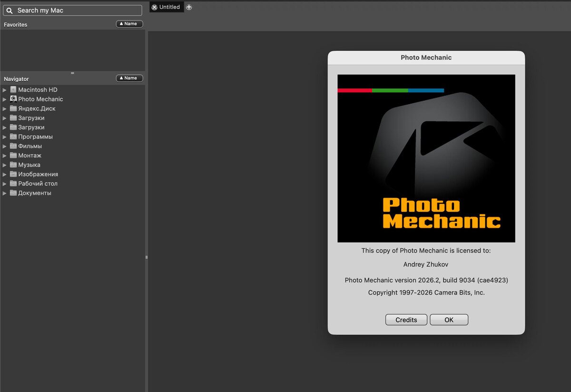Dismiss the About dialog with OK
Image resolution: width=571 pixels, height=392 pixels.
[449, 320]
